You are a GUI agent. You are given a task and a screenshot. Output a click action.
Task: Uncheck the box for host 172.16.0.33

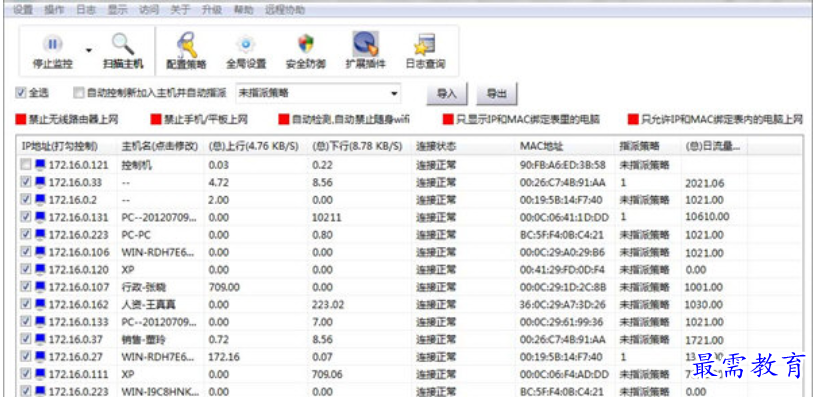click(x=26, y=182)
